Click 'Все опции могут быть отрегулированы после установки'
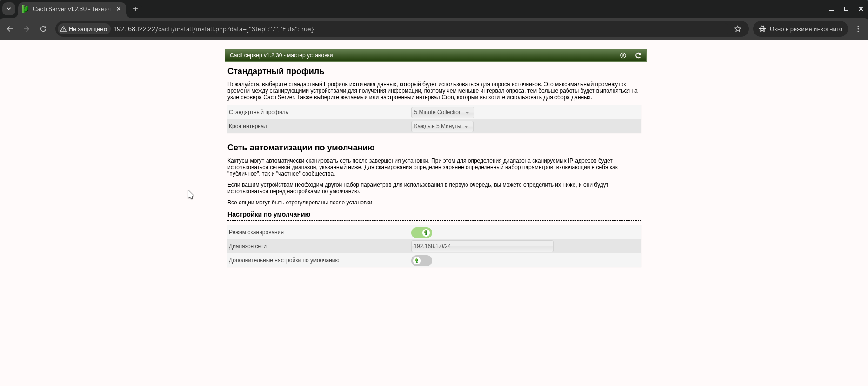 coord(300,203)
